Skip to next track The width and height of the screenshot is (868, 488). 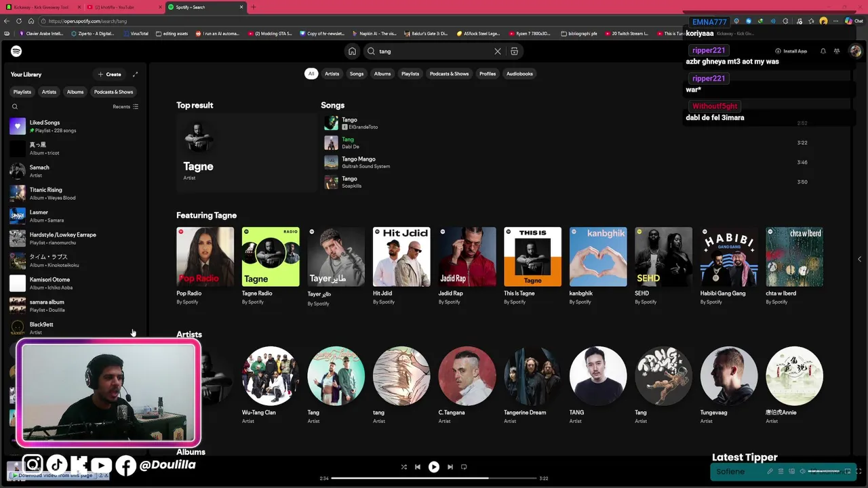pos(450,467)
